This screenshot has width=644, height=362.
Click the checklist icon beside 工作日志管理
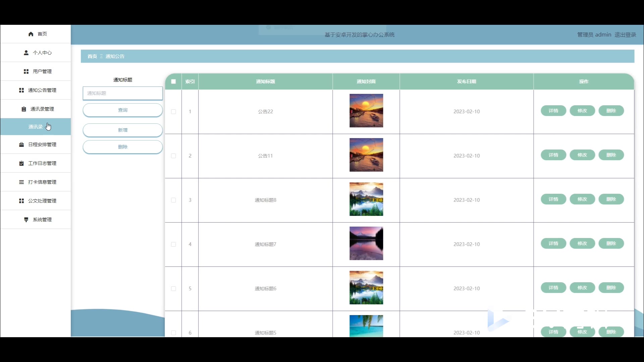(x=21, y=163)
